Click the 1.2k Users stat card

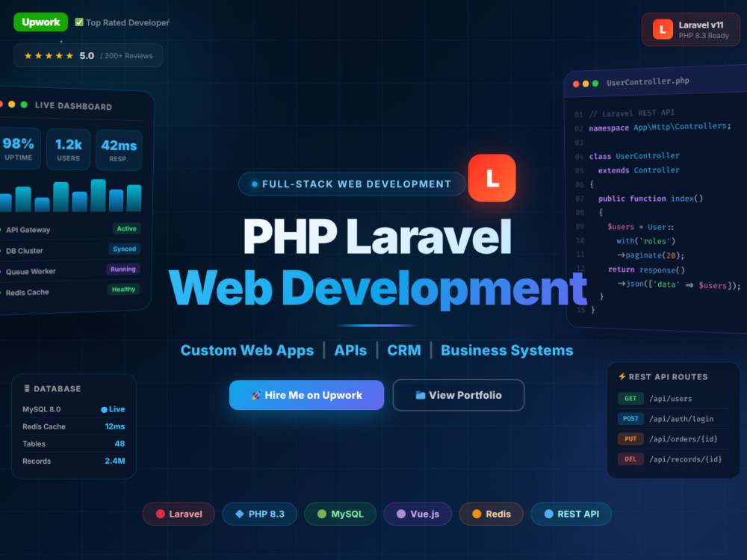pos(69,149)
